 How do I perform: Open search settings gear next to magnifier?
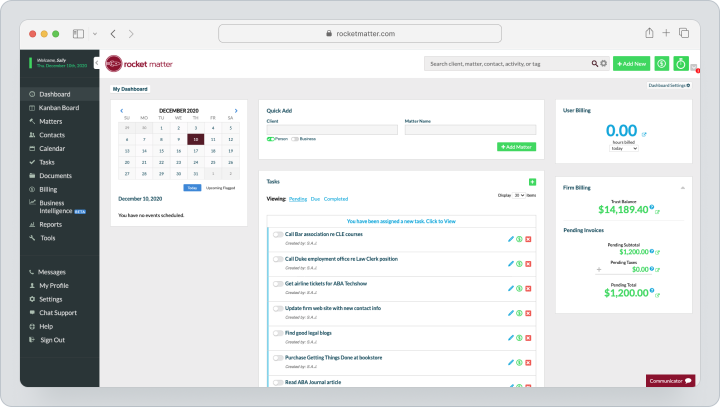tap(603, 63)
